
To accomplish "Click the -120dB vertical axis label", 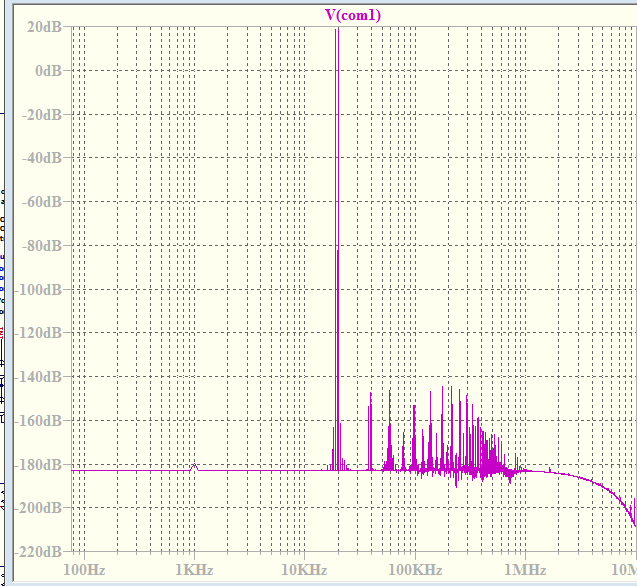I will coord(38,333).
